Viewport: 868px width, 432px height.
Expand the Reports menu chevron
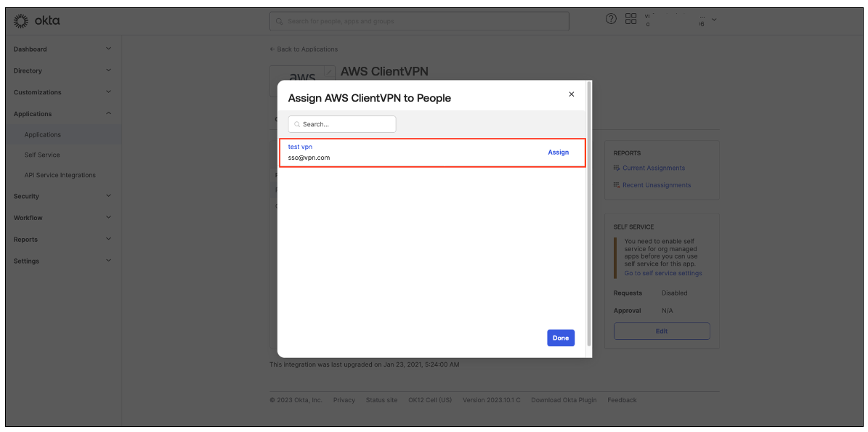click(x=108, y=239)
